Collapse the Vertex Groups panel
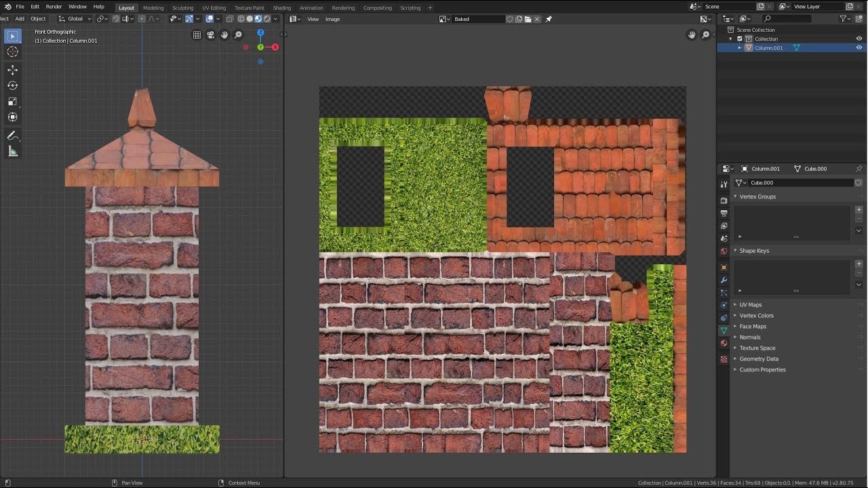The width and height of the screenshot is (868, 488). coord(757,197)
